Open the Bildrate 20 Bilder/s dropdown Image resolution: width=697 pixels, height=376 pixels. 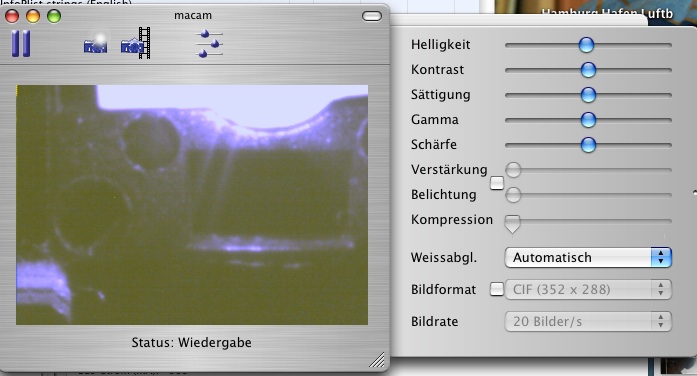(x=588, y=321)
